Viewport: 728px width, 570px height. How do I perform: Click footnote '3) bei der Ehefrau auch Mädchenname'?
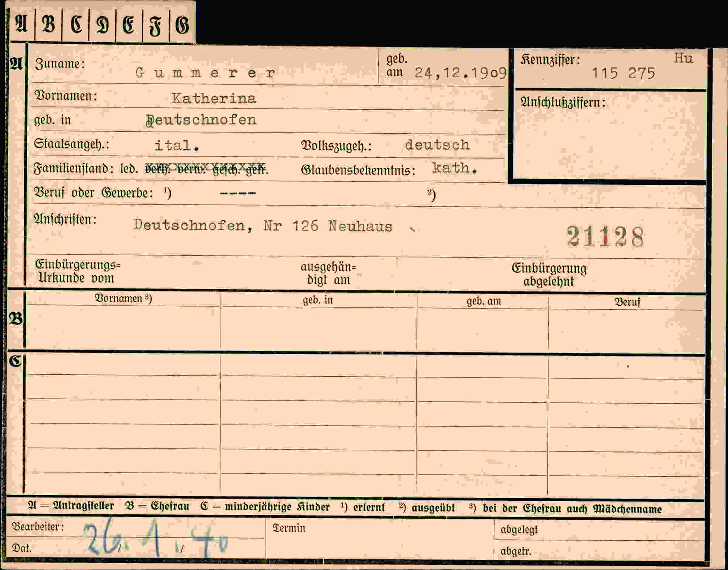(x=565, y=509)
